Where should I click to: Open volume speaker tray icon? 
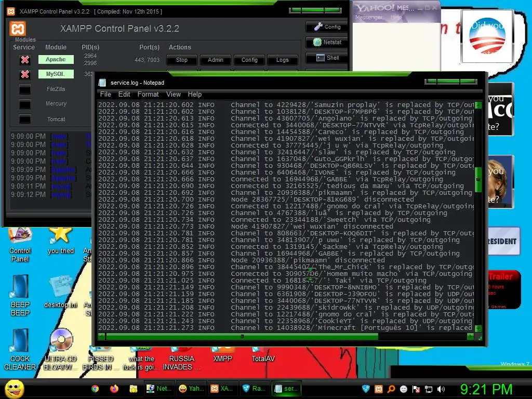tap(441, 389)
